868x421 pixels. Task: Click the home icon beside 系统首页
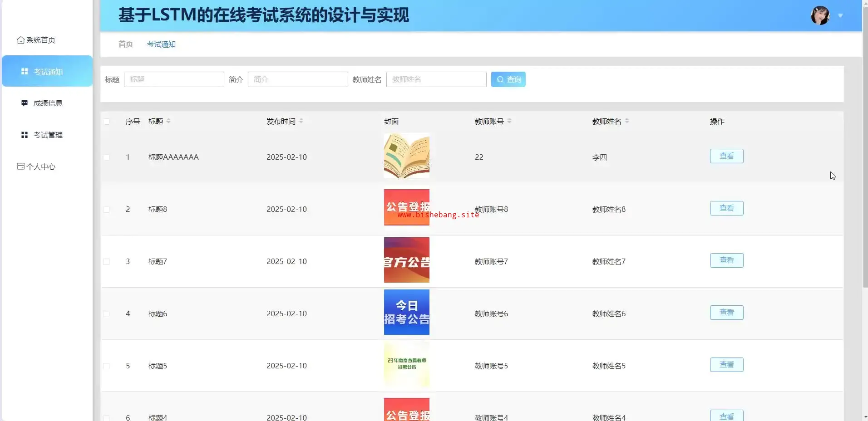point(20,40)
